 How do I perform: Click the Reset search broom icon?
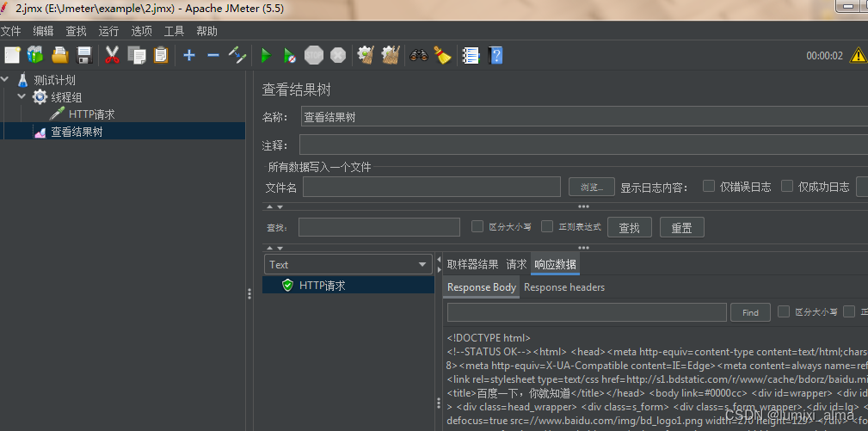(442, 55)
